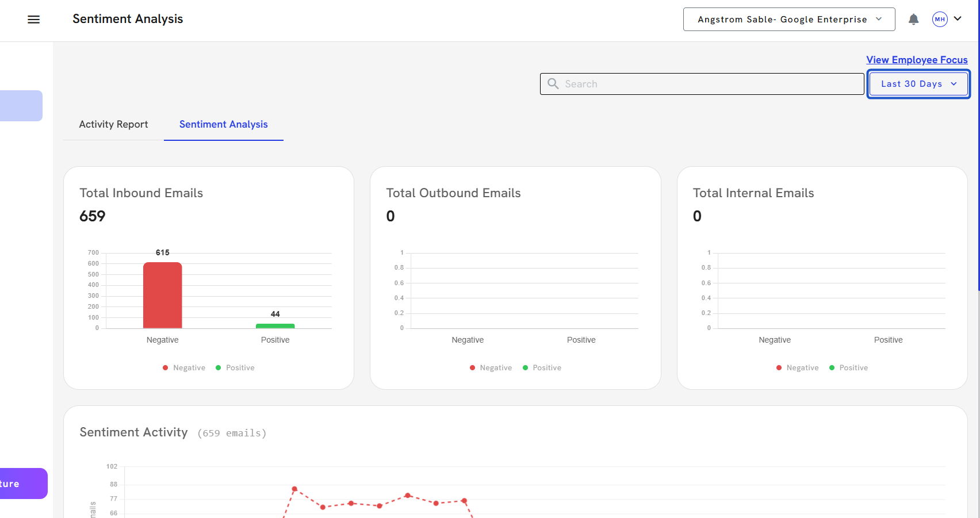Open the hamburger navigation menu
The width and height of the screenshot is (980, 518).
pos(34,20)
